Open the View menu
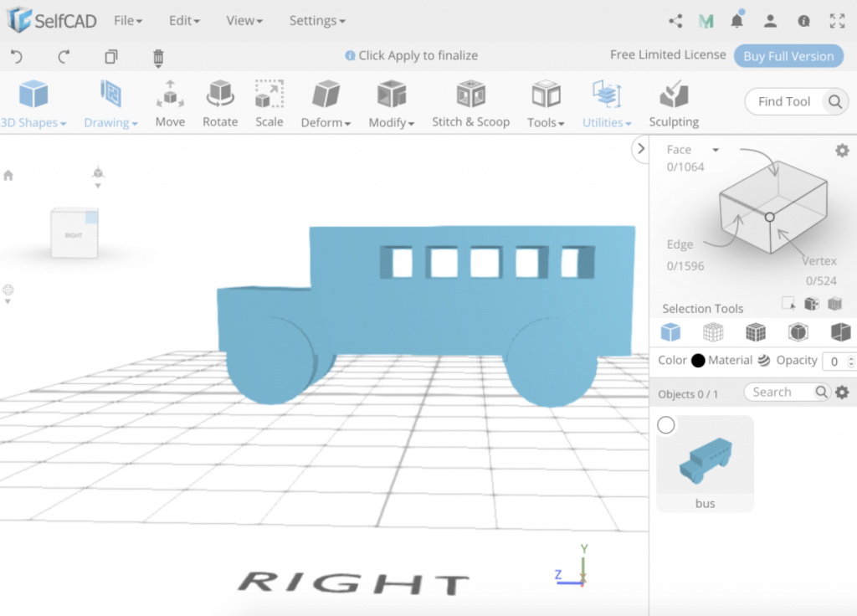Screen dimensions: 857x616 coord(243,20)
